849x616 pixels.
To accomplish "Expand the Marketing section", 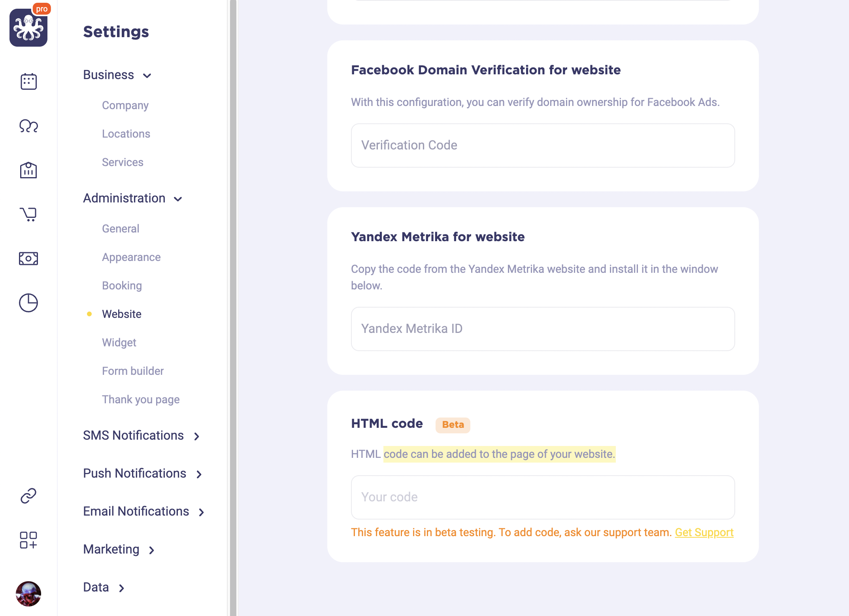I will click(x=119, y=550).
